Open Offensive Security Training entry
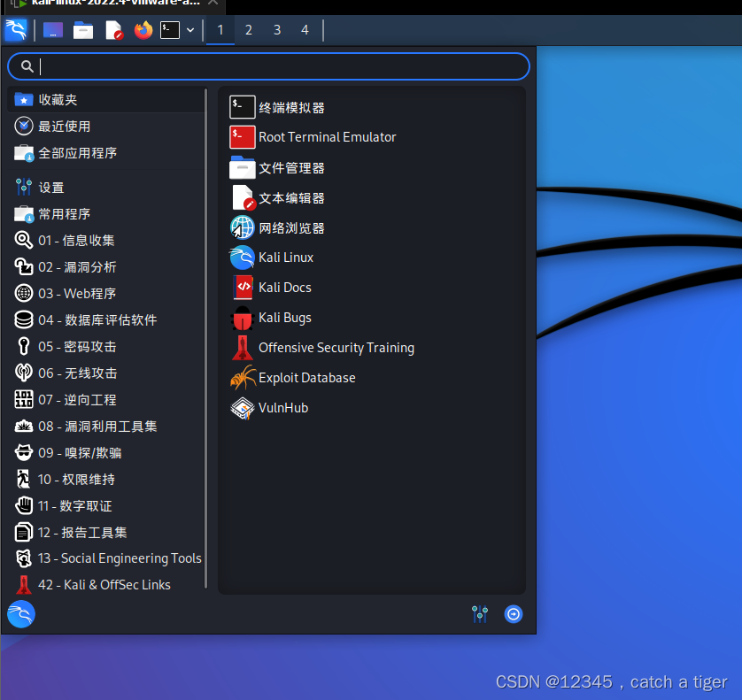This screenshot has width=742, height=700. (372, 348)
